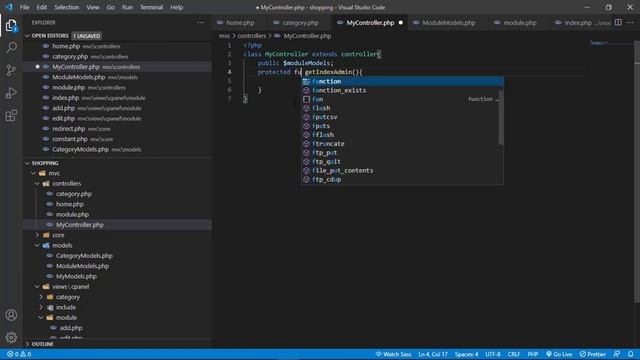640x360 pixels.
Task: Click errors and warnings count in status bar
Action: pos(19,354)
